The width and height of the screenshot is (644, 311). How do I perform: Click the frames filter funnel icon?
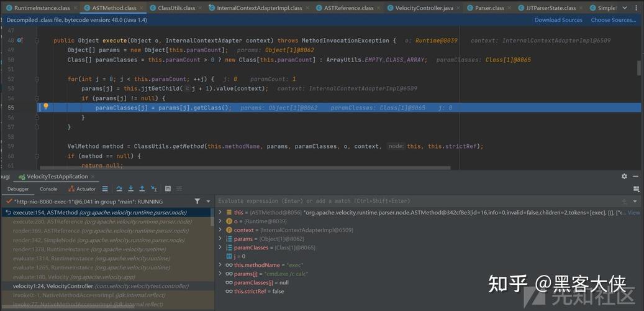[x=197, y=201]
